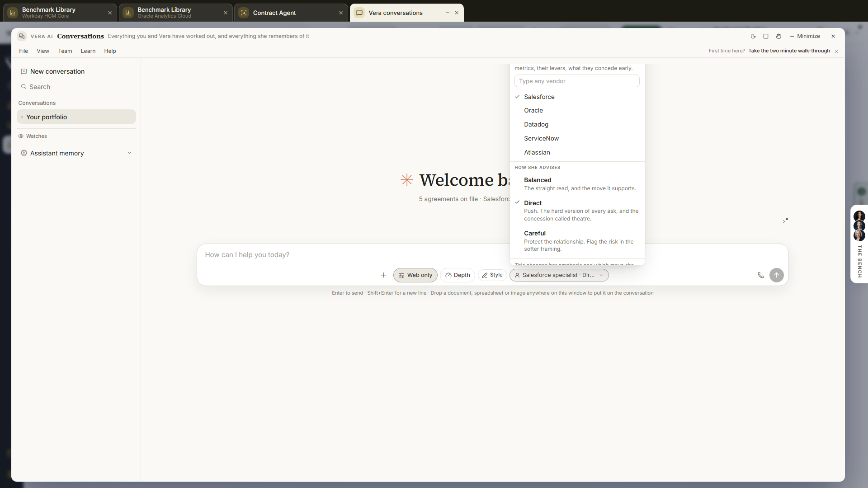Choose Oracle from the vendor list
This screenshot has height=488, width=868.
(577, 111)
